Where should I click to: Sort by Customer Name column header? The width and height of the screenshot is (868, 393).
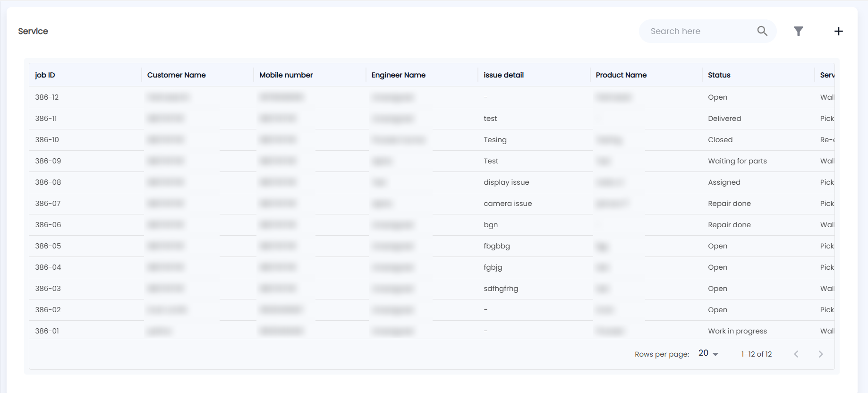[x=176, y=75]
